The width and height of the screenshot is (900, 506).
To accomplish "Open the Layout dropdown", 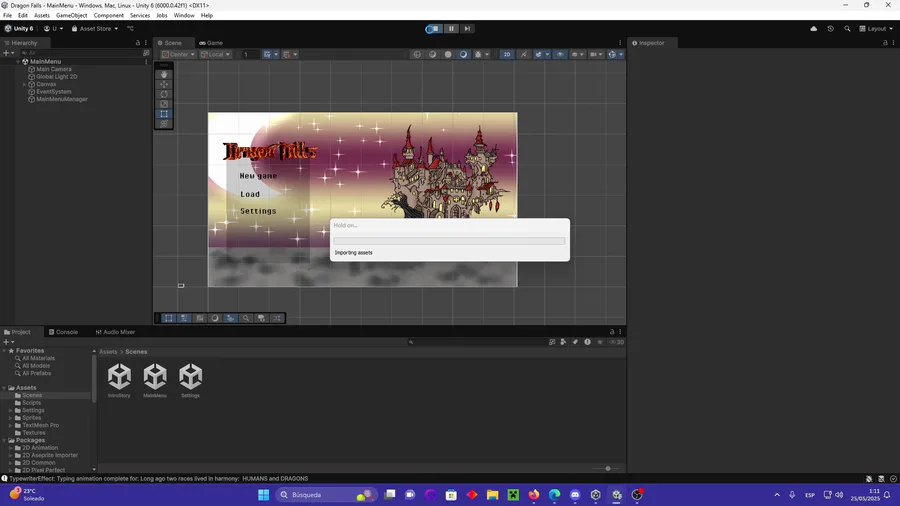I will click(876, 29).
